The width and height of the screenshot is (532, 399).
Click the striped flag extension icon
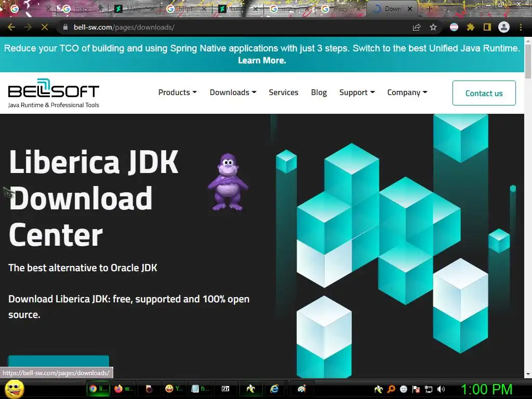coord(454,27)
